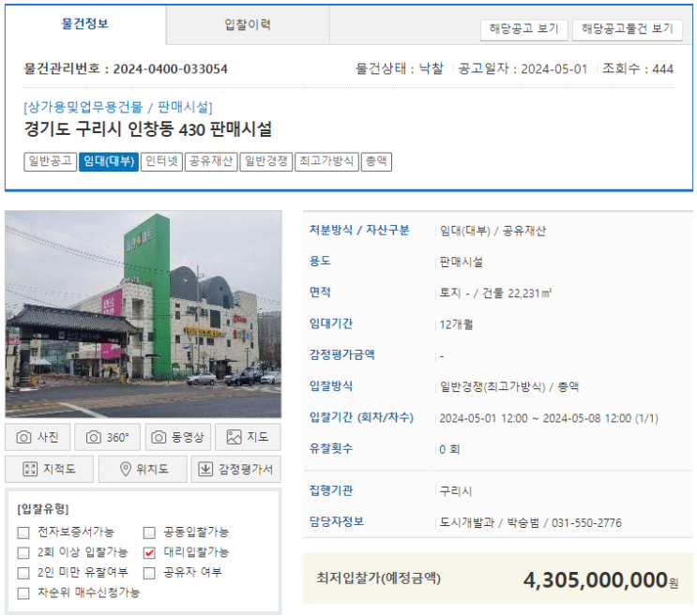The image size is (697, 616).
Task: Uncheck the 대리입찰가능 checkbox
Action: coord(149,552)
